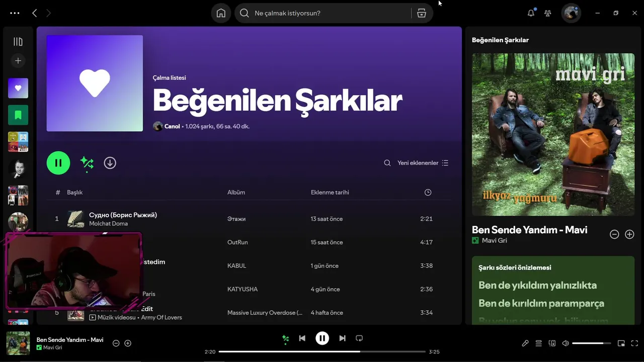Open the Mavi Gri album cover in the side panel

point(553,134)
